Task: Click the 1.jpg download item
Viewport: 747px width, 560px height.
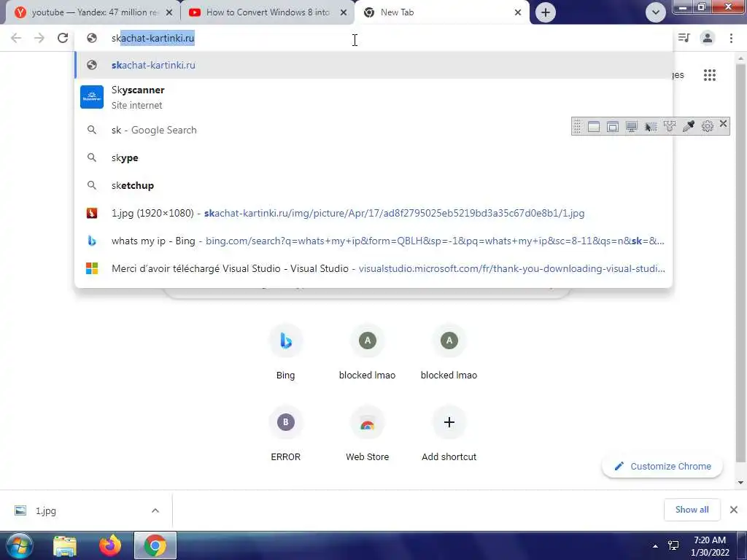Action: point(88,510)
